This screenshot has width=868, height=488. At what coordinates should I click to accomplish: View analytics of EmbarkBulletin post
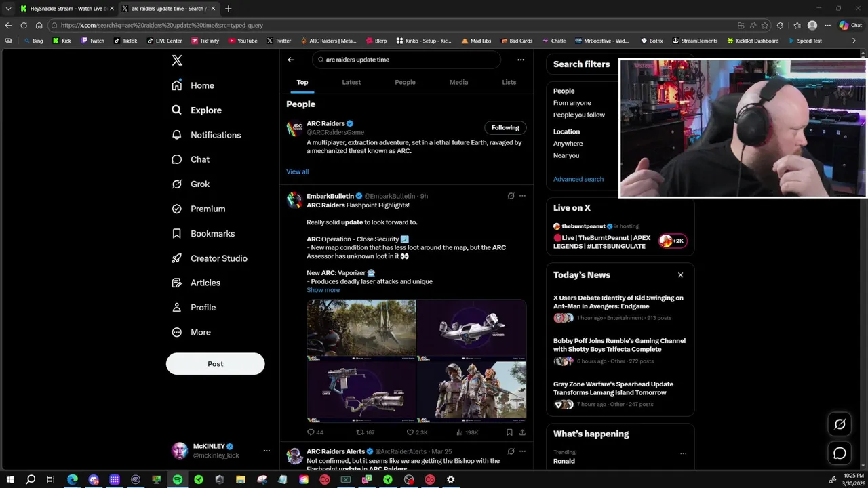(467, 432)
